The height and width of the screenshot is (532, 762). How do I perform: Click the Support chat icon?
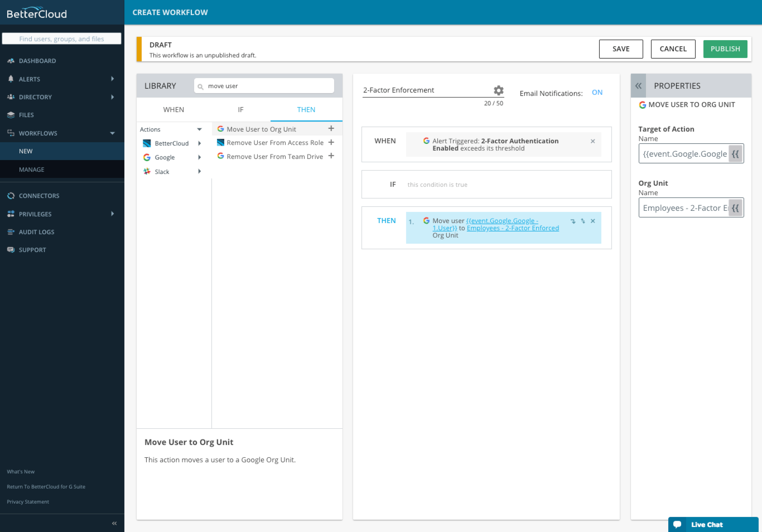pyautogui.click(x=11, y=250)
